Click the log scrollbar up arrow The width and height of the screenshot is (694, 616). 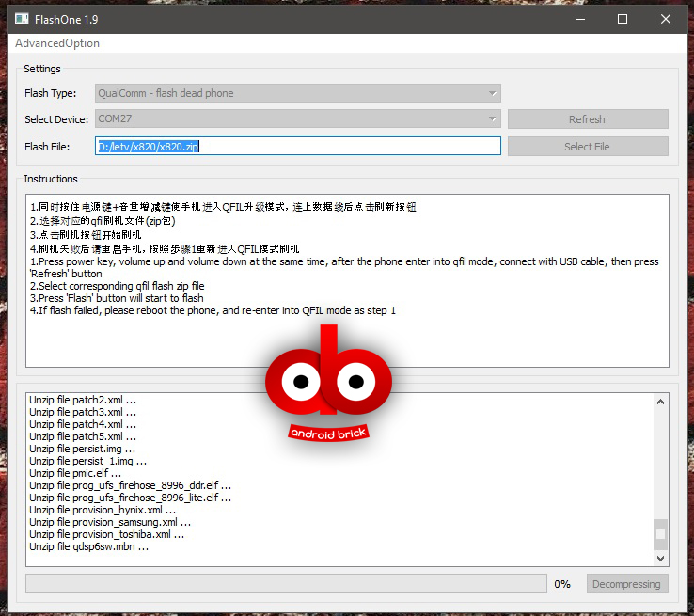tap(660, 401)
